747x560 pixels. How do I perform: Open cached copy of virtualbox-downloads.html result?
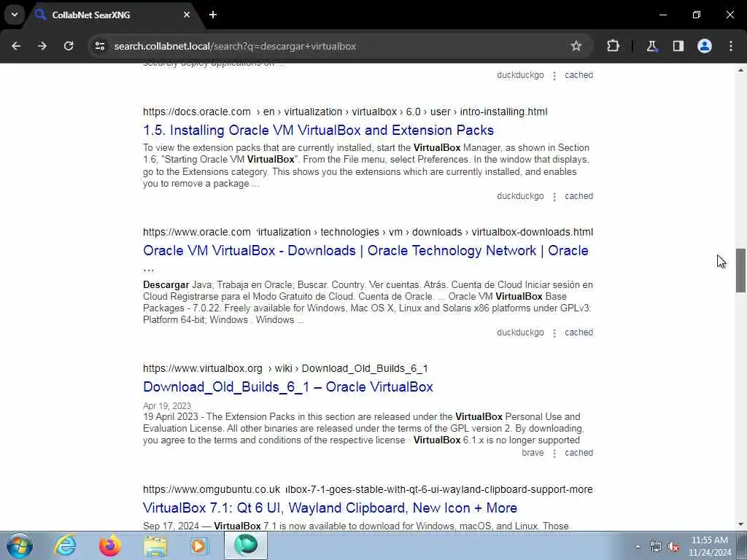[x=578, y=332]
